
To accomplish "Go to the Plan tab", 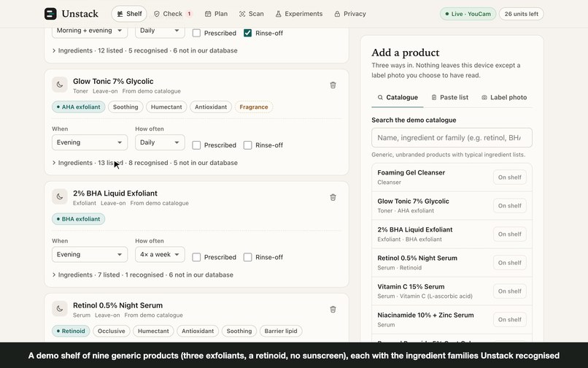I will tap(217, 14).
